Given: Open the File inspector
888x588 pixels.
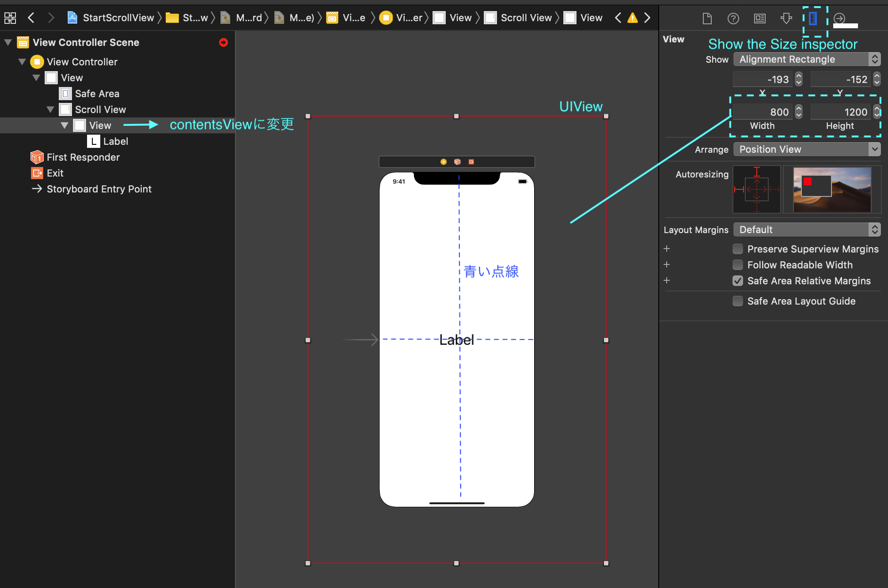Looking at the screenshot, I should click(707, 19).
